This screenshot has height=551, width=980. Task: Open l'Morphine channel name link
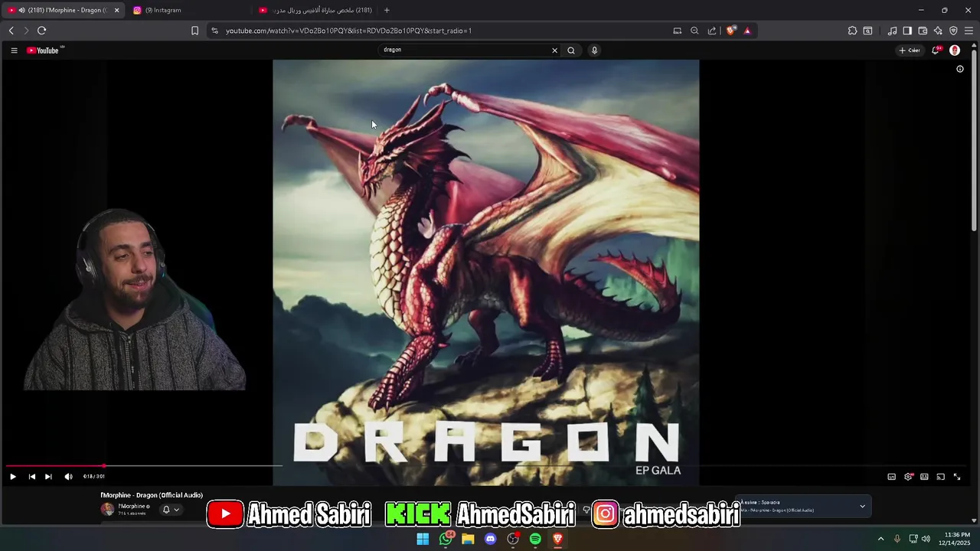(133, 507)
